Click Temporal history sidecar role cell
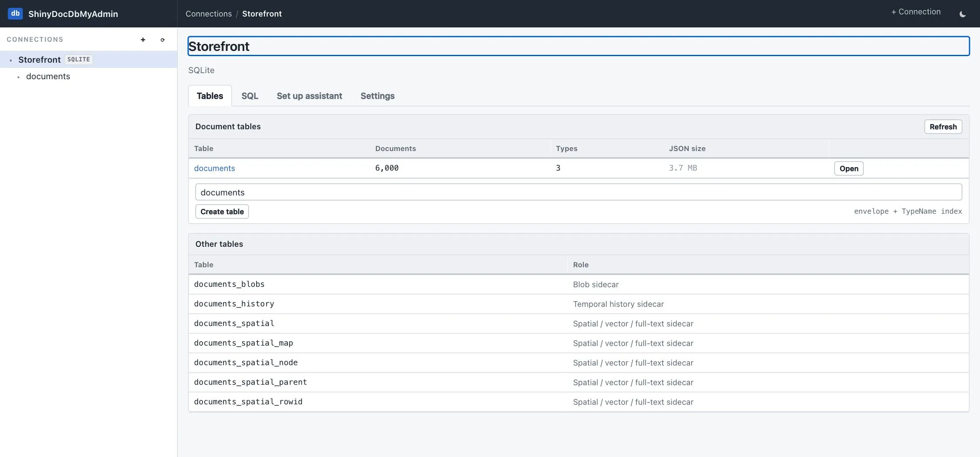This screenshot has width=980, height=457. [x=618, y=304]
